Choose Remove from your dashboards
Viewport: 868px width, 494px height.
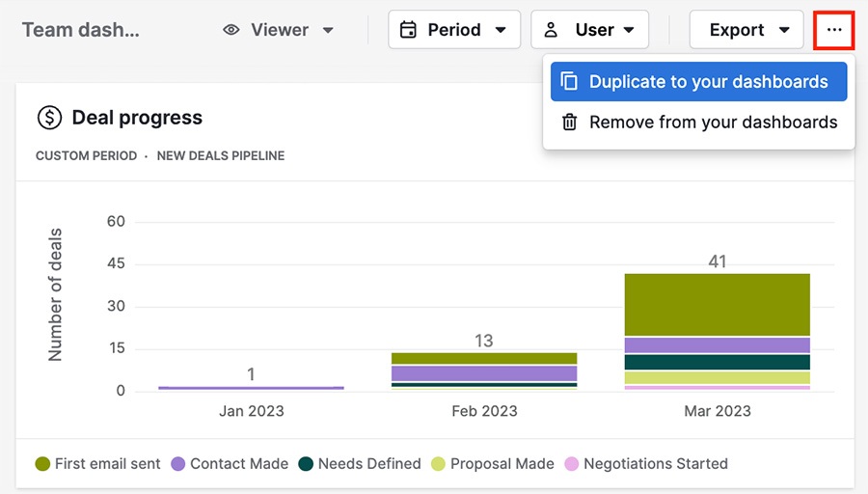[713, 123]
